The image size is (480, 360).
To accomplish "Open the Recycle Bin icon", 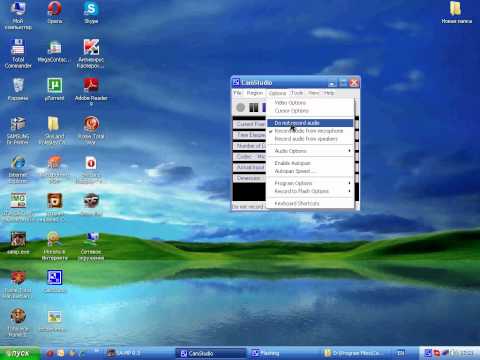I will point(18,89).
